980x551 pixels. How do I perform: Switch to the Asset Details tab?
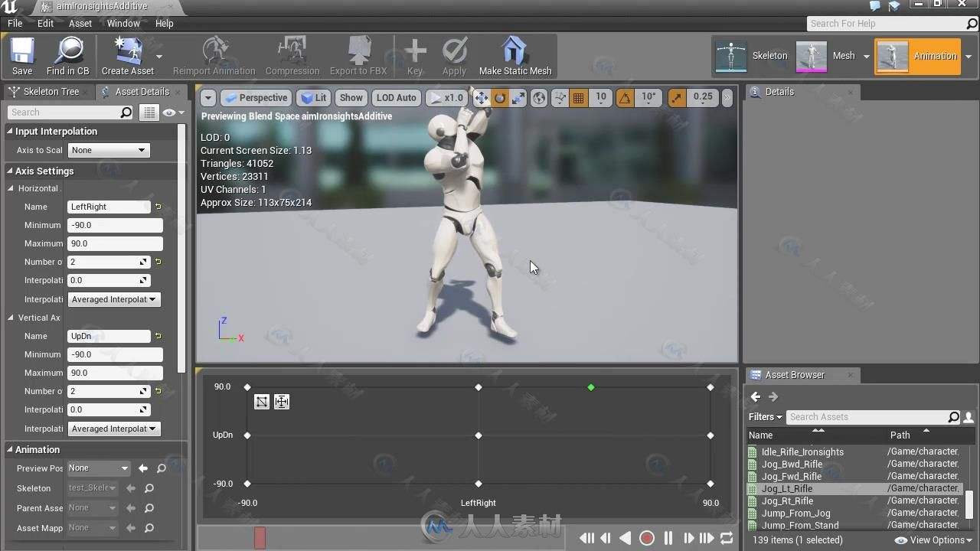click(x=142, y=92)
